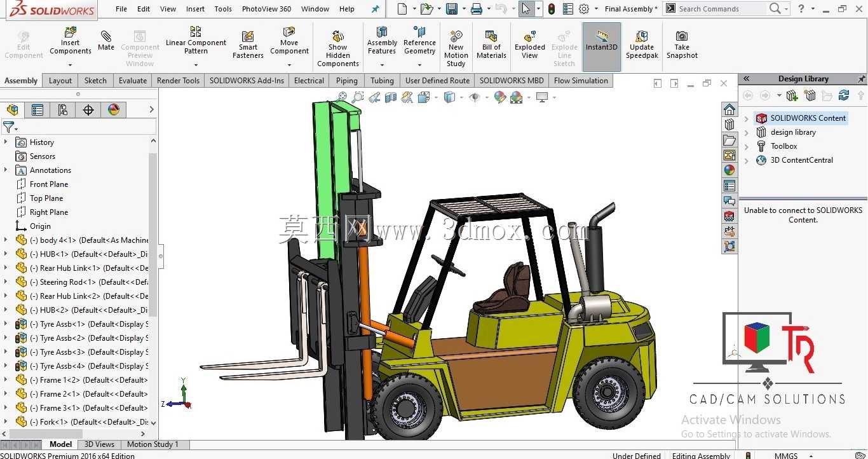The width and height of the screenshot is (868, 459).
Task: Open Move Component dropdown arrow
Action: (289, 64)
